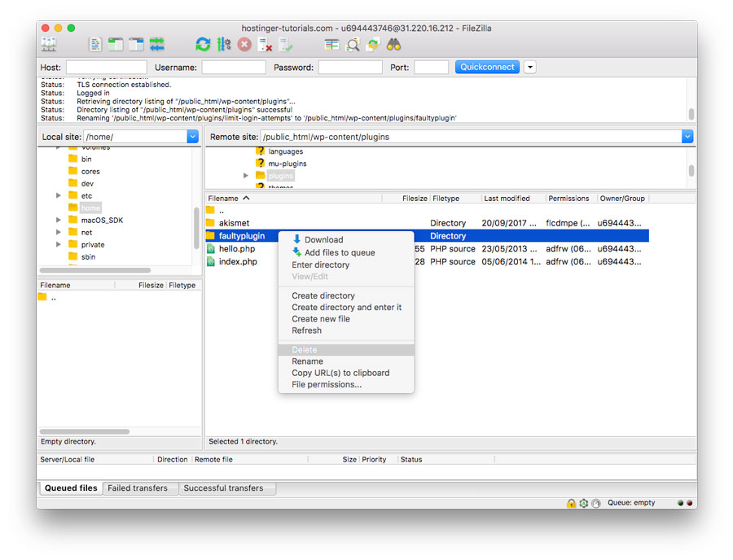Viewport: 733px width, 560px height.
Task: Open the directory listing filters dialog
Action: (x=331, y=45)
